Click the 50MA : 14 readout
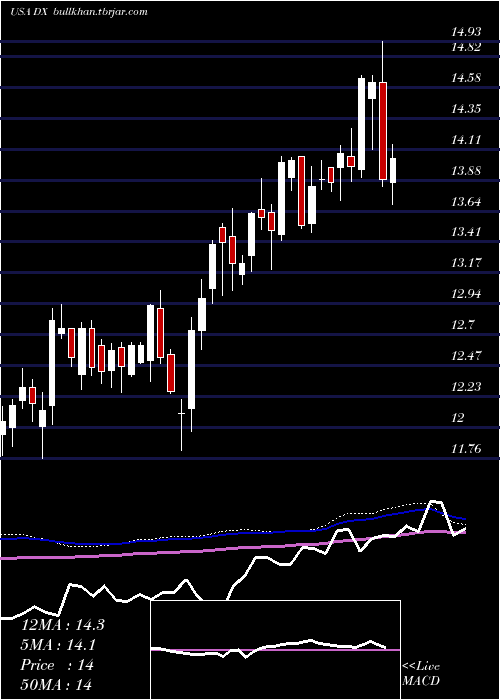Viewport: 500px width, 700px height. point(56,685)
